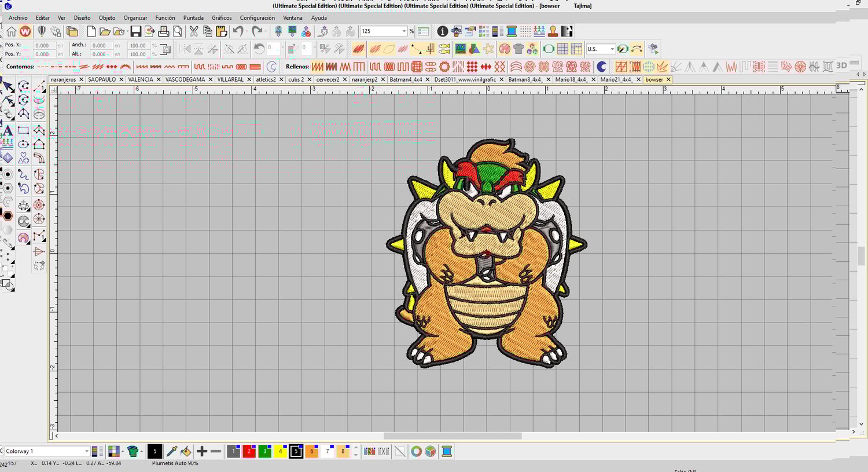
Task: Expand the product T-shirt dropdown in color bar
Action: point(141,451)
